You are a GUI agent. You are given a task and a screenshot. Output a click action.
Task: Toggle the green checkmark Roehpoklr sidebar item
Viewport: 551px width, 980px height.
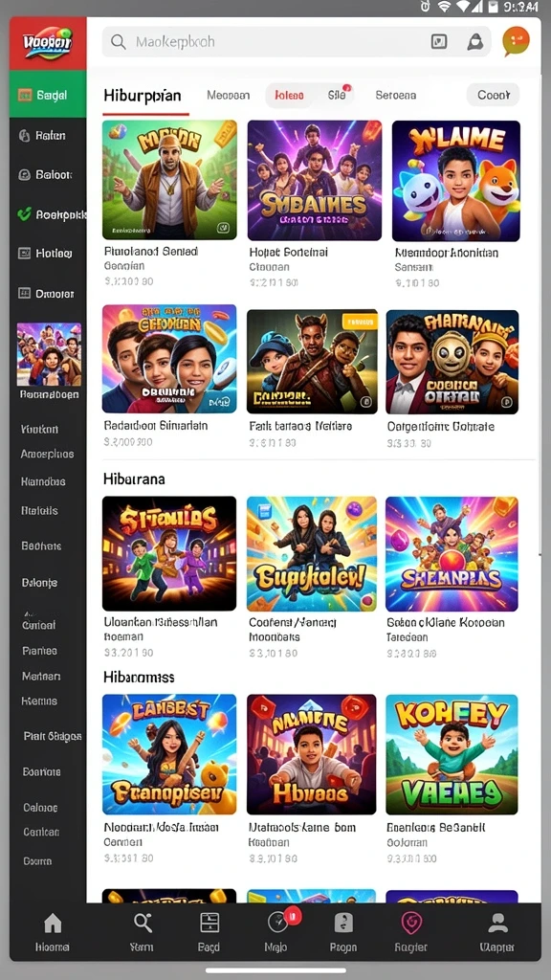[48, 214]
